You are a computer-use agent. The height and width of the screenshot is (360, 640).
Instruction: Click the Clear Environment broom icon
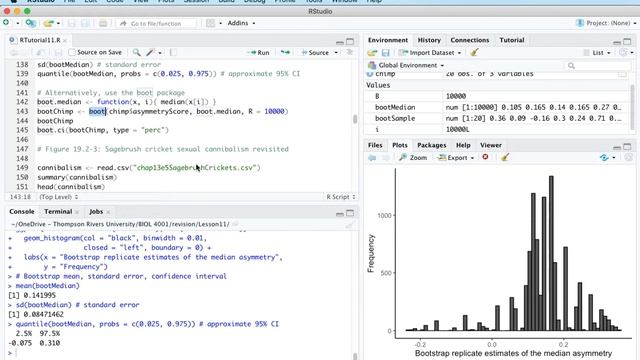[x=474, y=52]
